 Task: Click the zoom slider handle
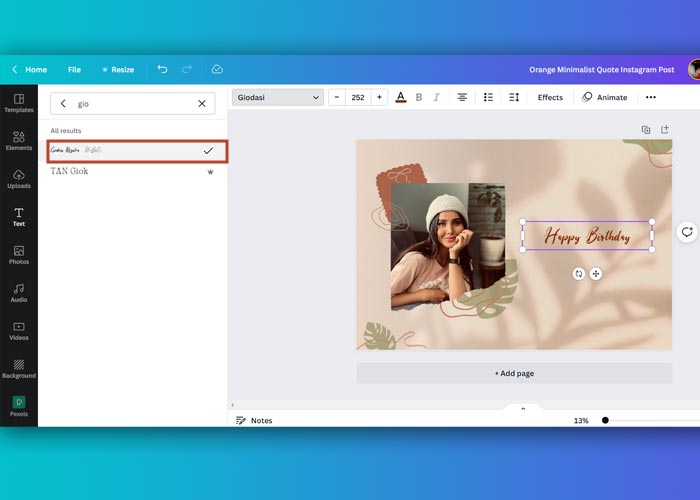605,420
